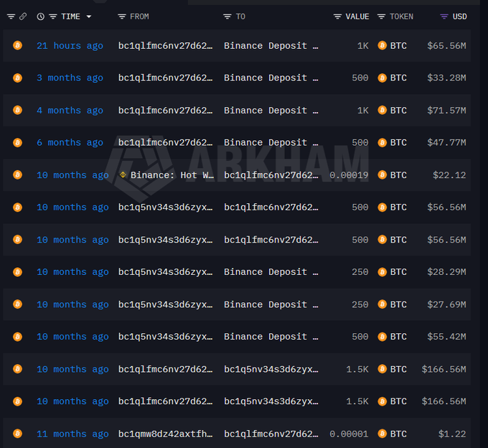Click the BTC token icon in the $27.69M row

(383, 304)
